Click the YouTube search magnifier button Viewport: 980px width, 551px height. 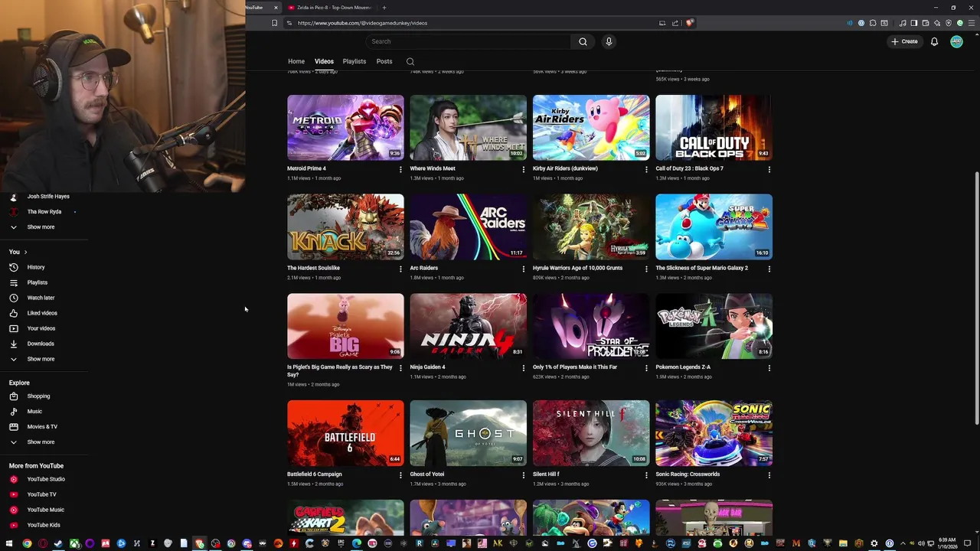583,41
